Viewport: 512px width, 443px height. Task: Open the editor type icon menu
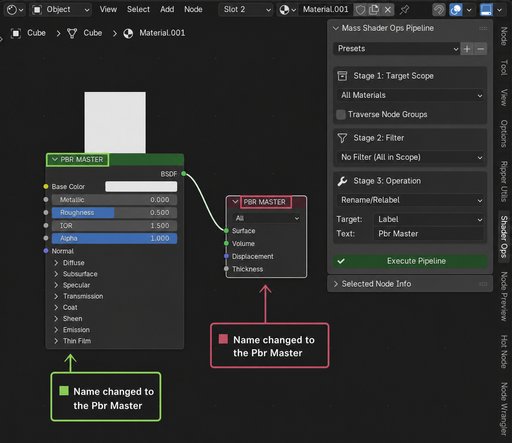pos(15,10)
